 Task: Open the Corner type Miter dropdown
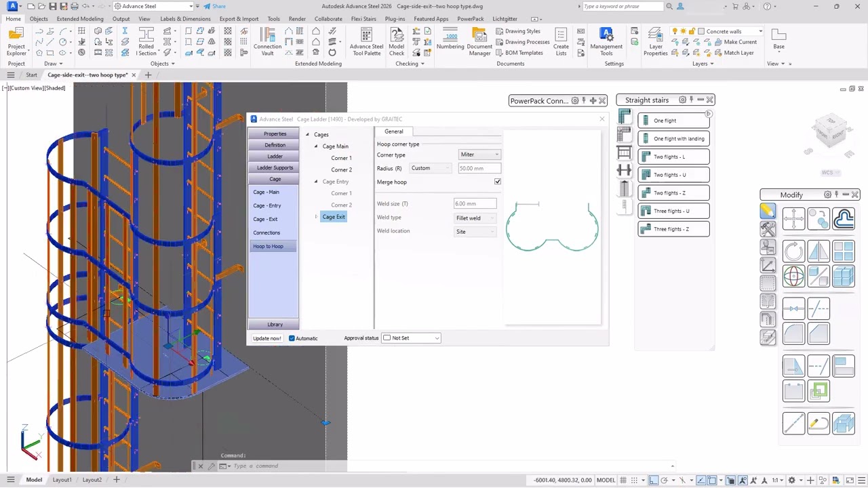tap(479, 155)
